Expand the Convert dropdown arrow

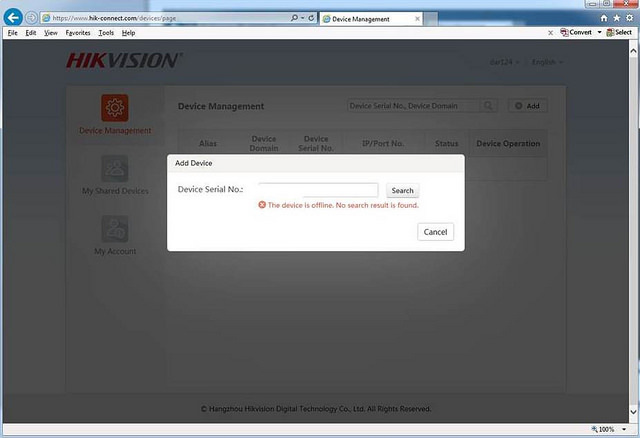[599, 32]
